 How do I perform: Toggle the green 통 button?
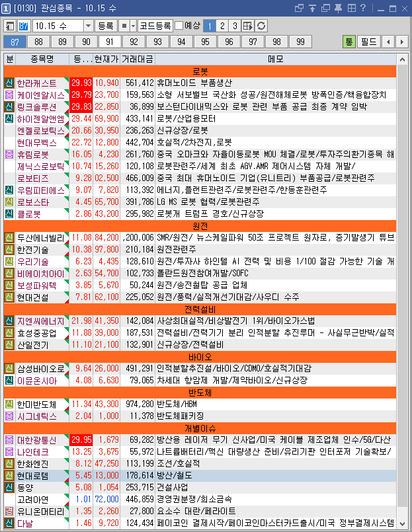tap(349, 42)
